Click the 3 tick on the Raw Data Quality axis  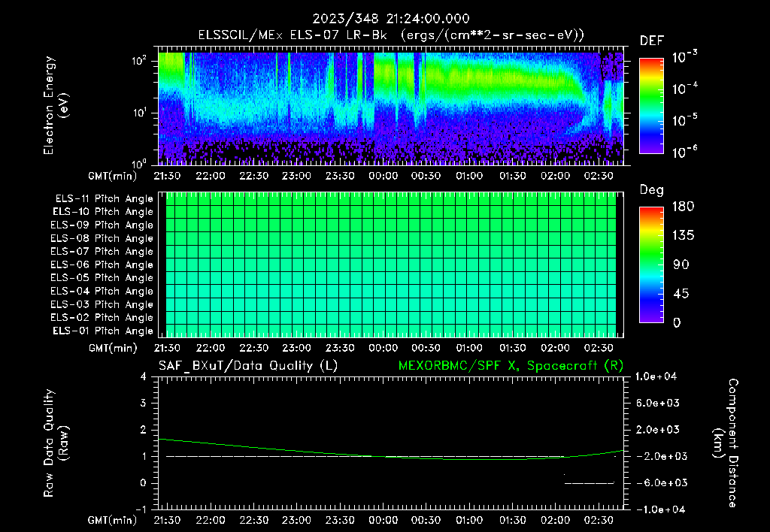click(x=144, y=403)
